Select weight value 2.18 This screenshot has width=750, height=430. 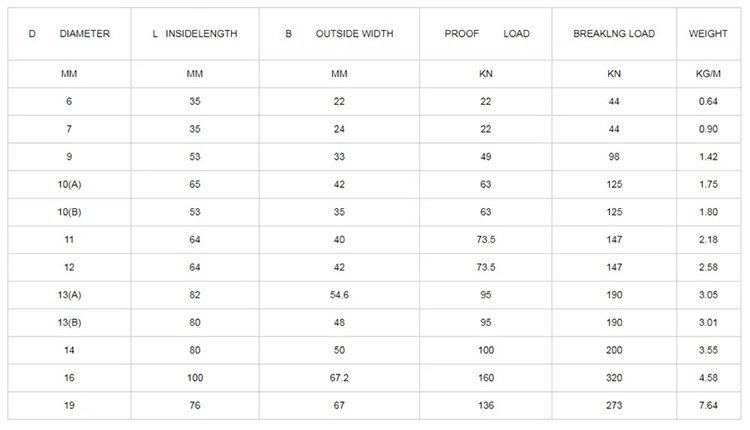[708, 240]
